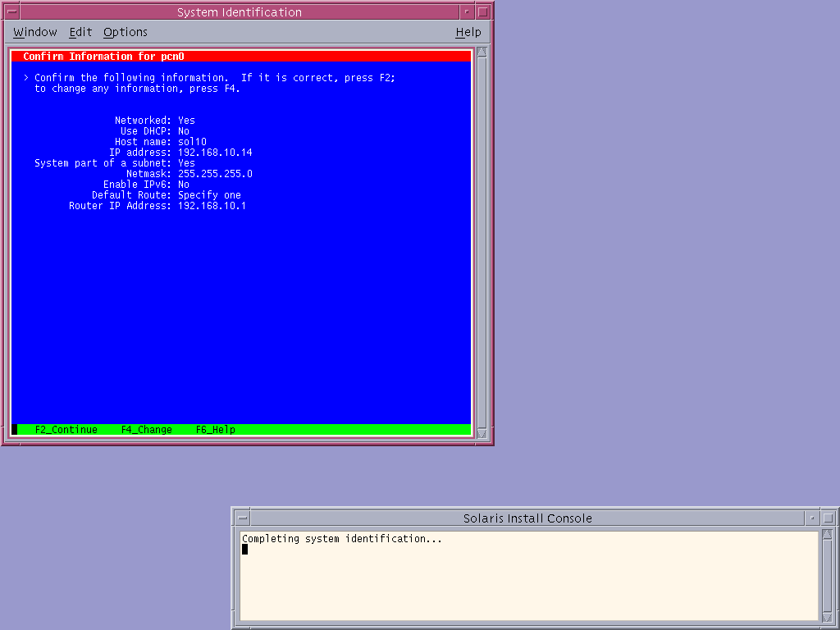Click the host name value 'sol10'
Image resolution: width=840 pixels, height=630 pixels.
coord(192,141)
